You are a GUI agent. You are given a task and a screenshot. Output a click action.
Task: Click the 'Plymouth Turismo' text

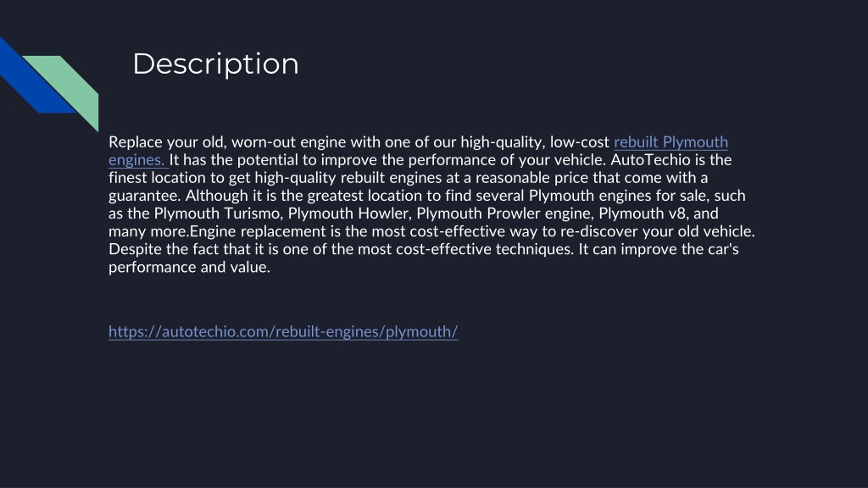click(x=217, y=213)
